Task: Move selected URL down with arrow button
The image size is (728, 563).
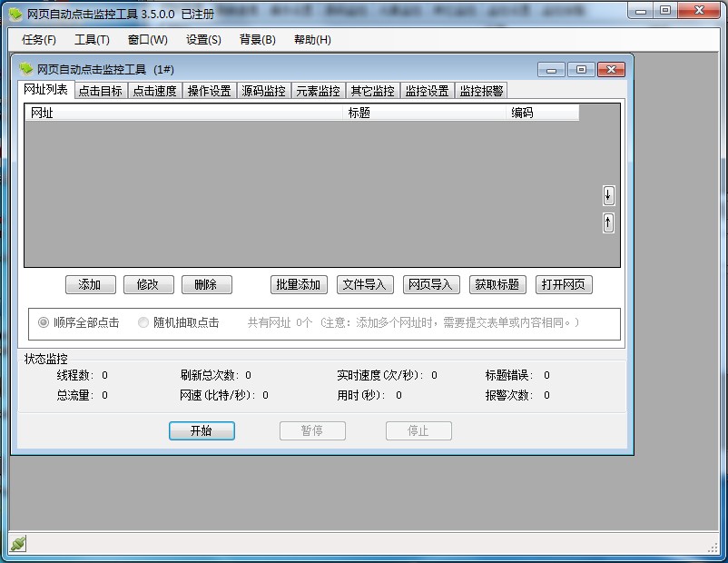Action: tap(608, 195)
